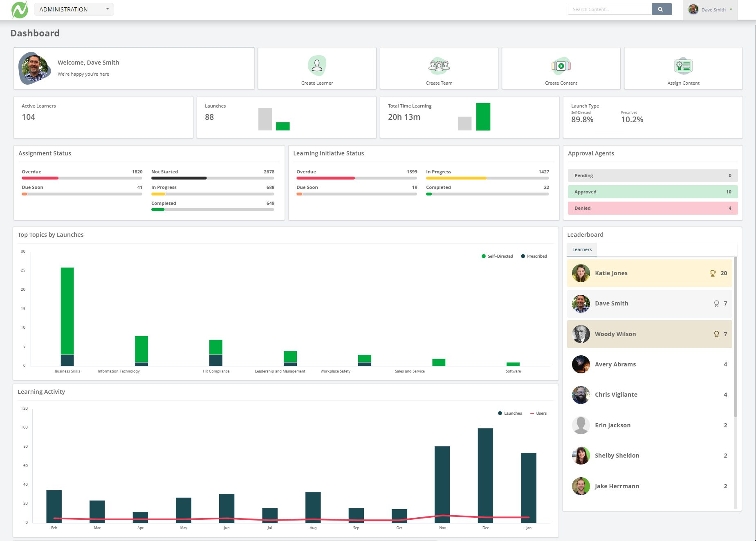Screen dimensions: 756x541
Task: Click the green logo icon in the header
Action: coord(20,9)
